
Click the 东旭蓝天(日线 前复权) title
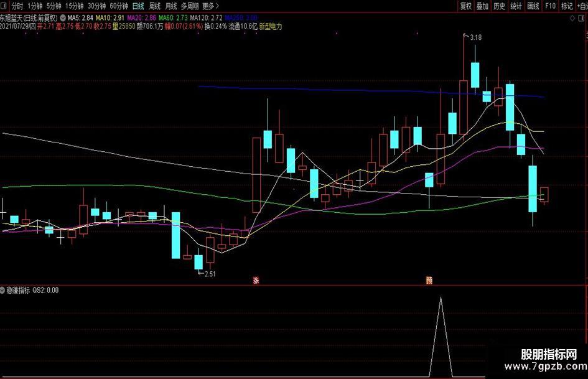point(29,17)
